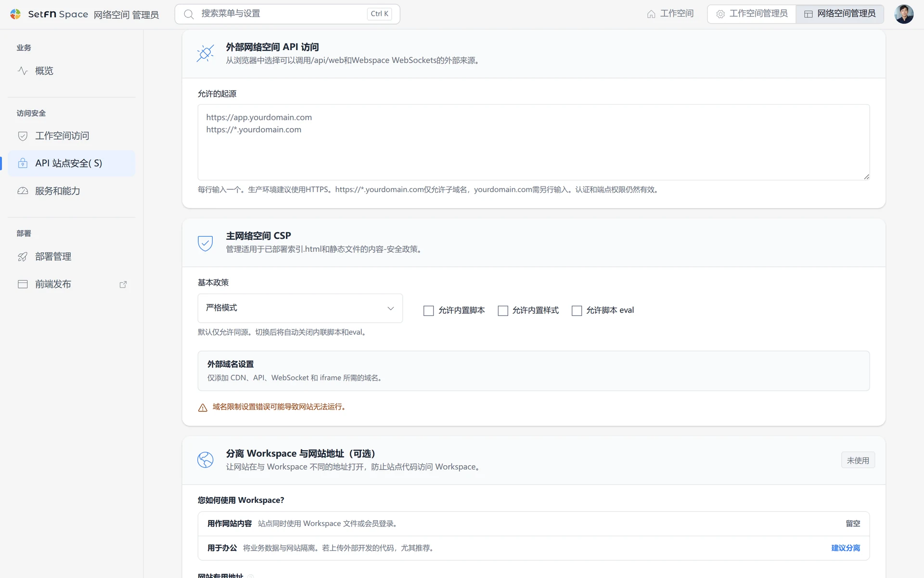Select the 用于办公 row
This screenshot has height=578, width=924.
click(x=533, y=548)
